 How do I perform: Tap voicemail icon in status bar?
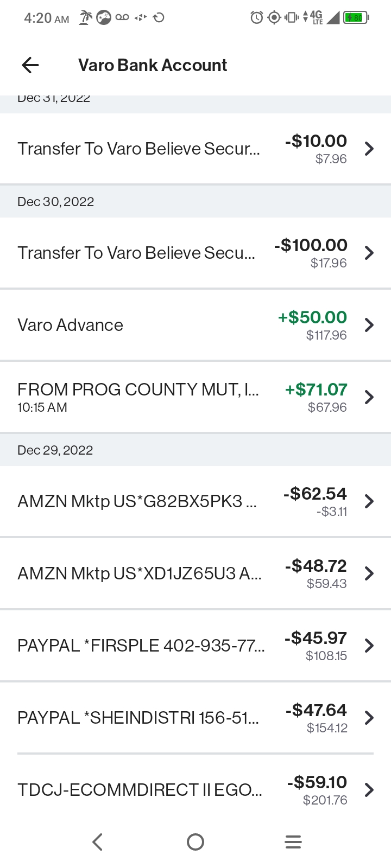tap(122, 18)
